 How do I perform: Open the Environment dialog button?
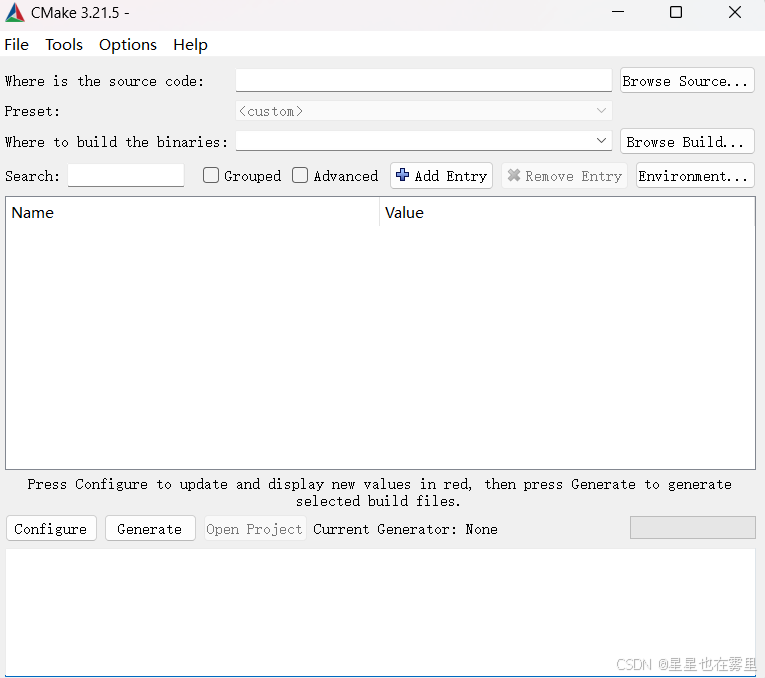click(x=695, y=175)
